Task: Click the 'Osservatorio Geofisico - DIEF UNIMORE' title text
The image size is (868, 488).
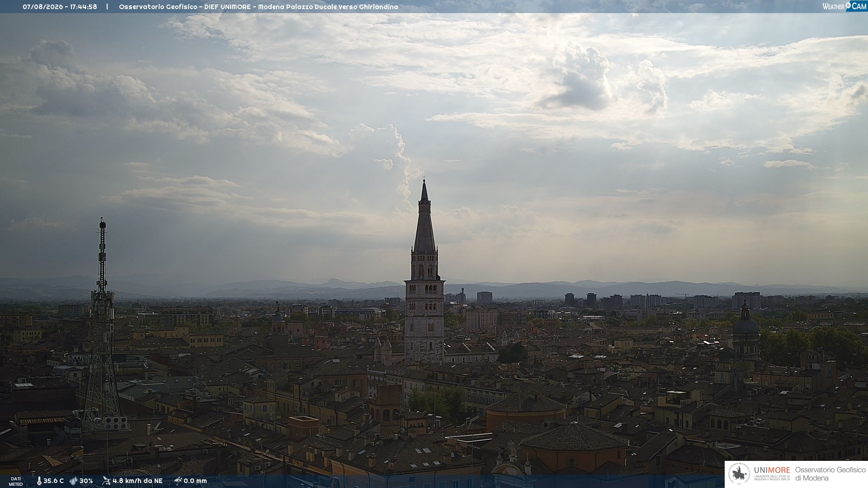Action: point(185,7)
